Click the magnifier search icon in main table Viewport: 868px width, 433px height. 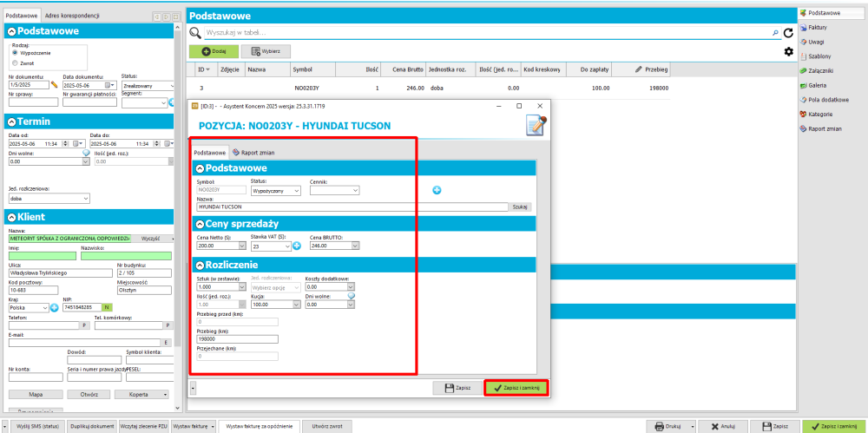[194, 33]
